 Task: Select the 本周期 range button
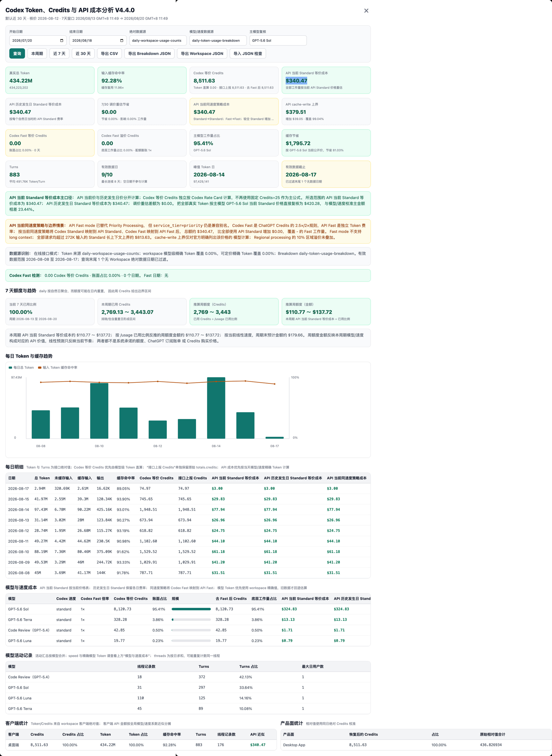click(x=37, y=53)
